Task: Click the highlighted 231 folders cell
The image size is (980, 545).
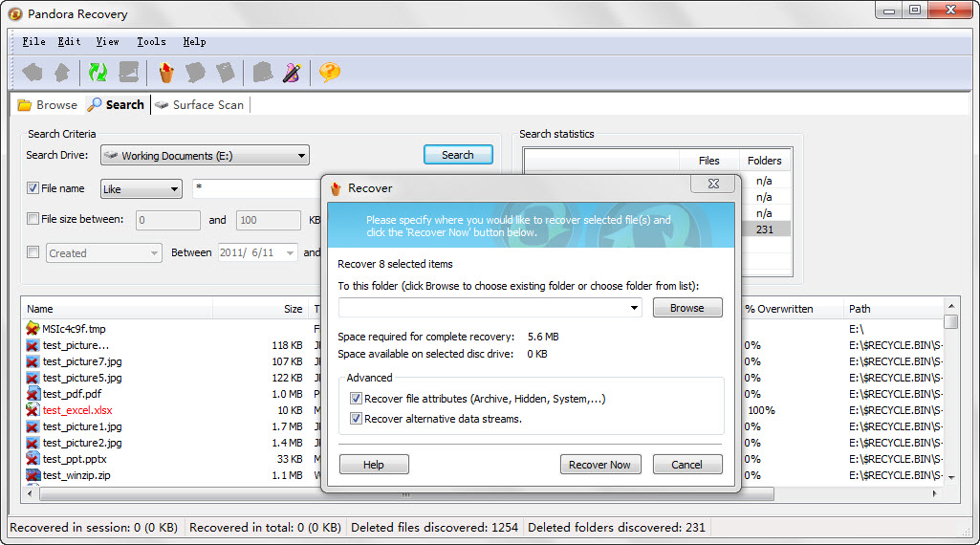Action: point(765,229)
